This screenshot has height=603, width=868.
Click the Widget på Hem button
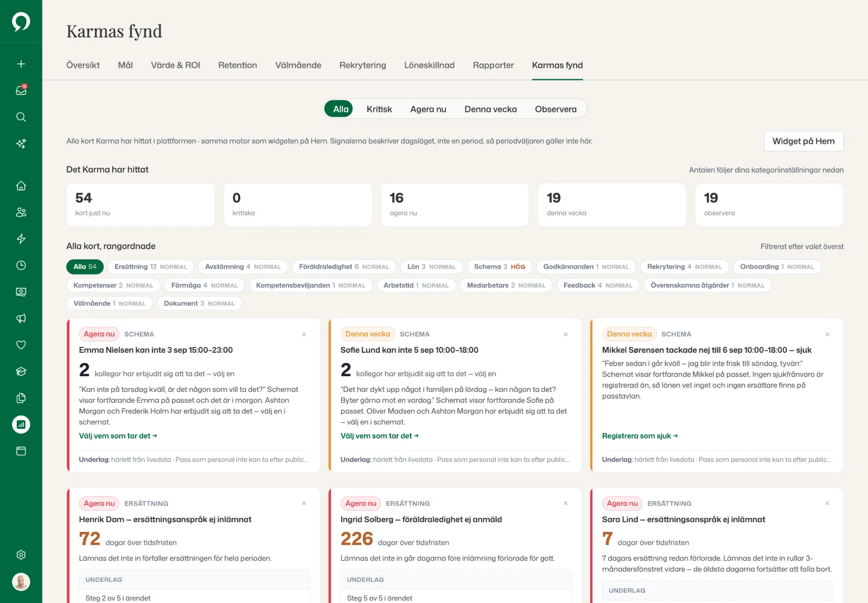[803, 141]
